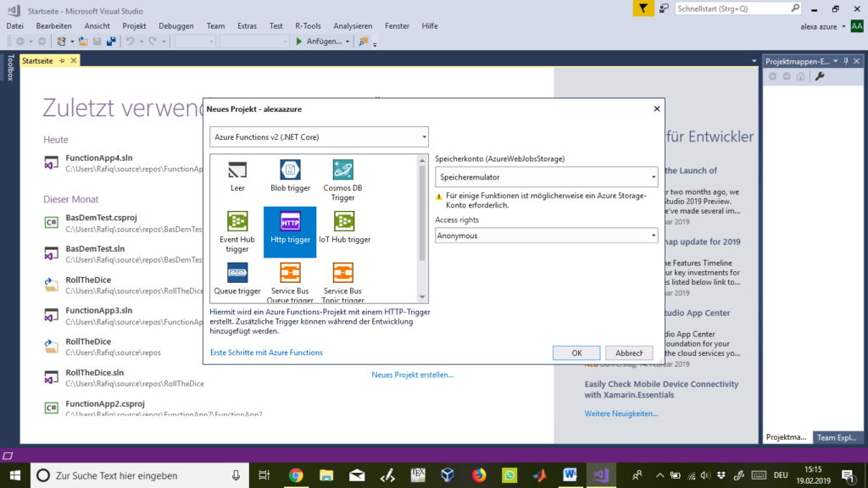
Task: Click the Windows taskbar search box
Action: [x=140, y=475]
